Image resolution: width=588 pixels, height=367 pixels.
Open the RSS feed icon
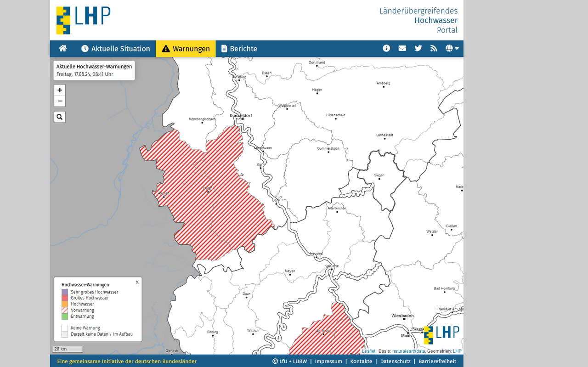point(434,48)
